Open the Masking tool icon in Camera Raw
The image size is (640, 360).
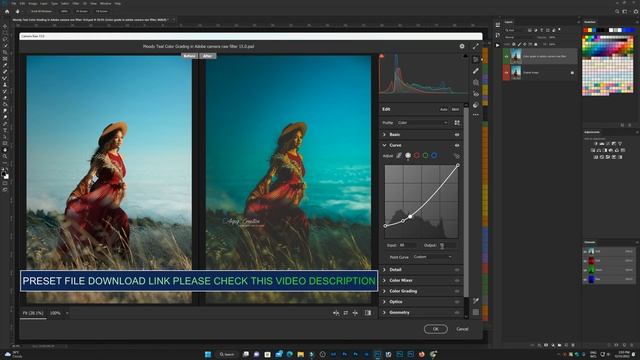pos(476,82)
